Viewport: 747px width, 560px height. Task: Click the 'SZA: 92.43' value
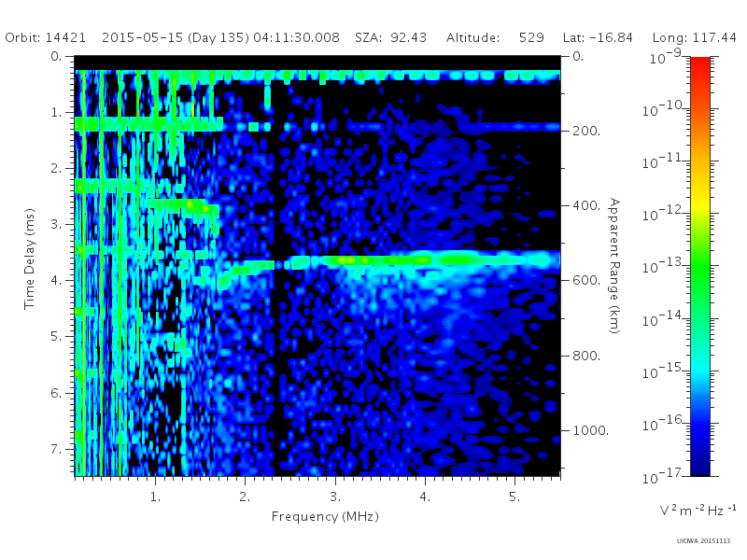coord(390,37)
